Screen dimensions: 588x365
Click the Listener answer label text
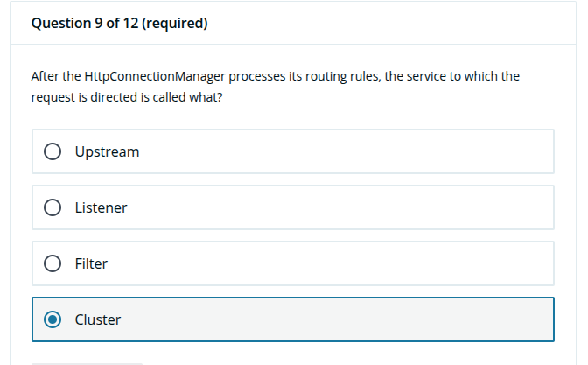101,207
